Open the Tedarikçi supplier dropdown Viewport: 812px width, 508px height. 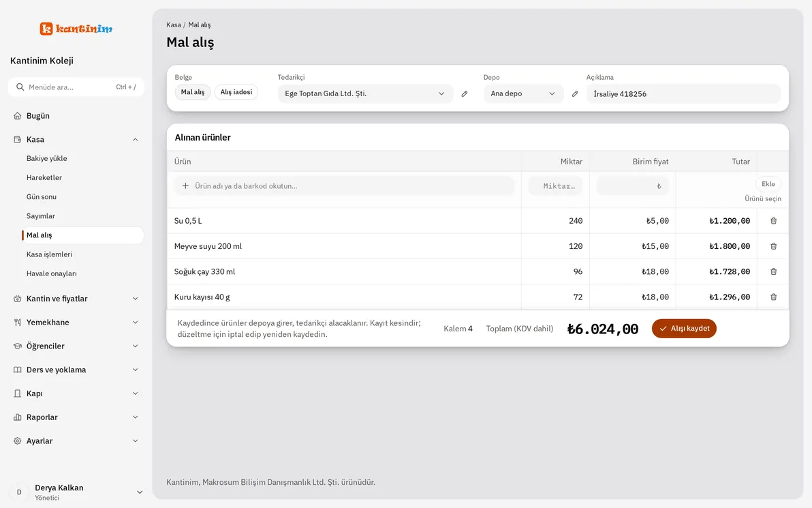click(x=365, y=94)
